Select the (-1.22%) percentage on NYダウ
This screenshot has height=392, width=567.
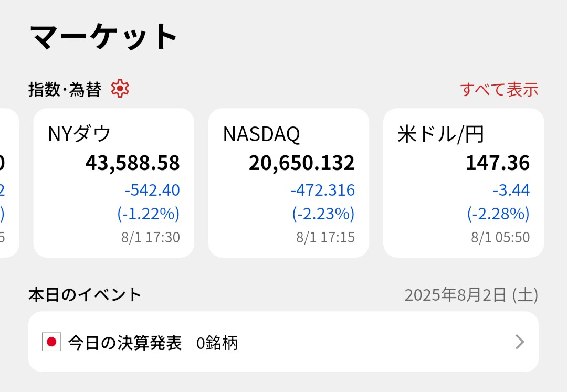(x=148, y=214)
